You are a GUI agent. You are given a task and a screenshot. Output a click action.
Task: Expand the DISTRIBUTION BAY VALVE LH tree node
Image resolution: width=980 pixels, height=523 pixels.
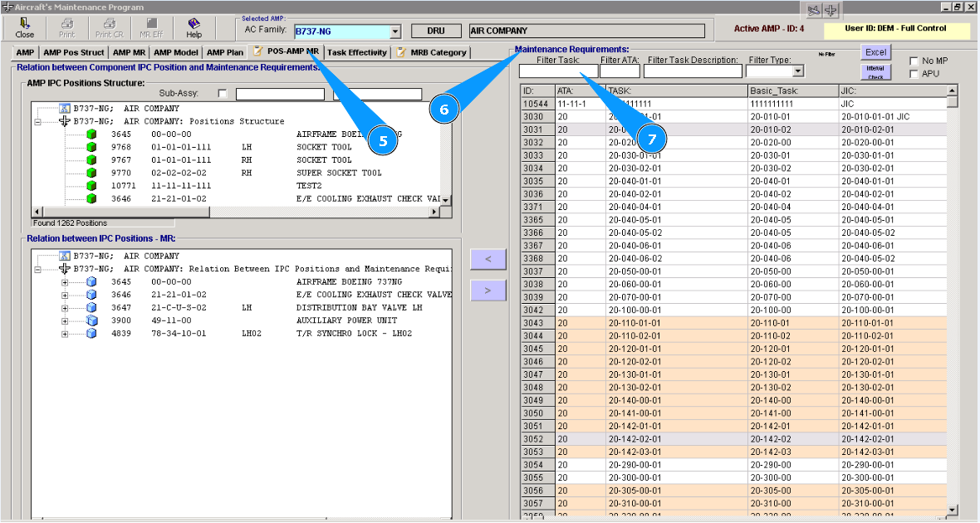tap(65, 307)
